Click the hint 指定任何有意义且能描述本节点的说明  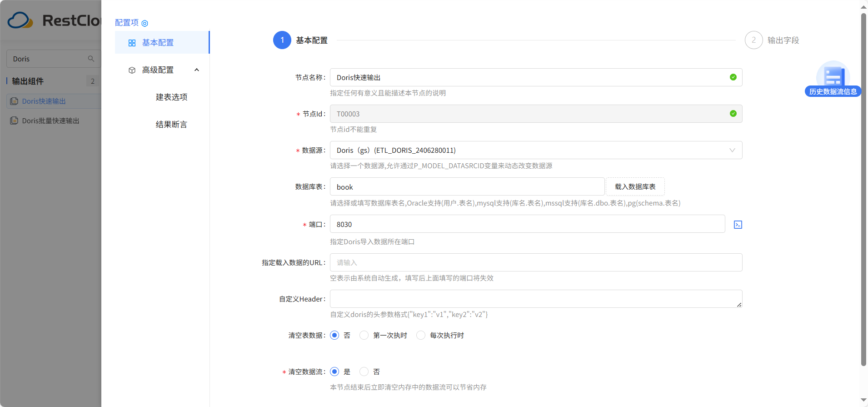point(388,93)
